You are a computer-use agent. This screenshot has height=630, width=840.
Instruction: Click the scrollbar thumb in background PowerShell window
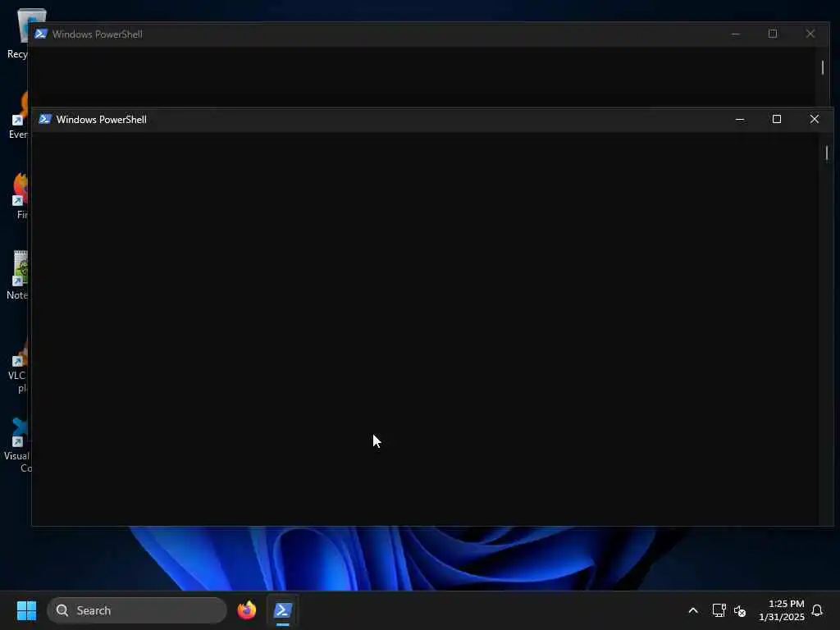click(x=822, y=67)
